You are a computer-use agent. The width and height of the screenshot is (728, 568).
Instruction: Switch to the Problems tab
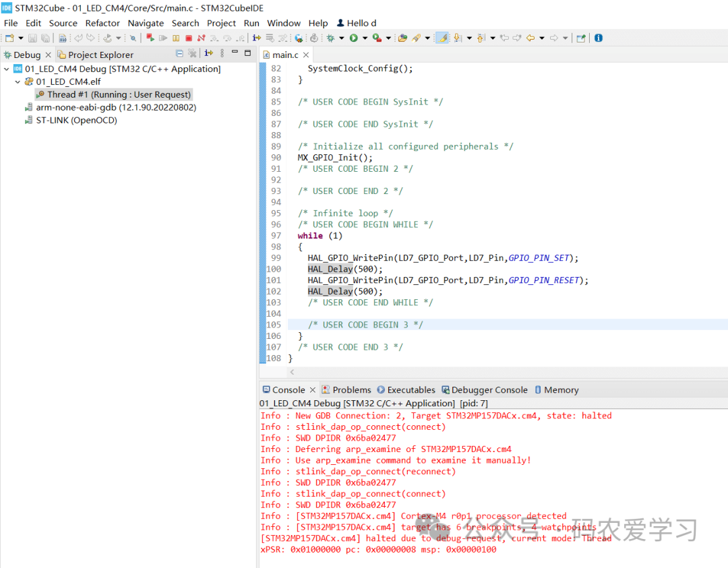[346, 390]
